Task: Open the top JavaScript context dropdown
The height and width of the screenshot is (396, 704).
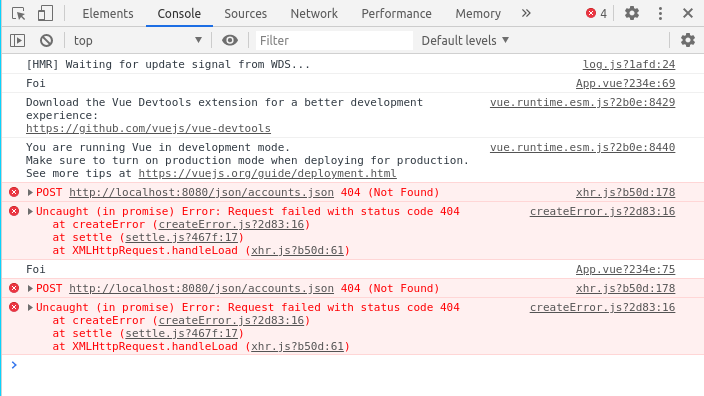Action: click(x=138, y=40)
